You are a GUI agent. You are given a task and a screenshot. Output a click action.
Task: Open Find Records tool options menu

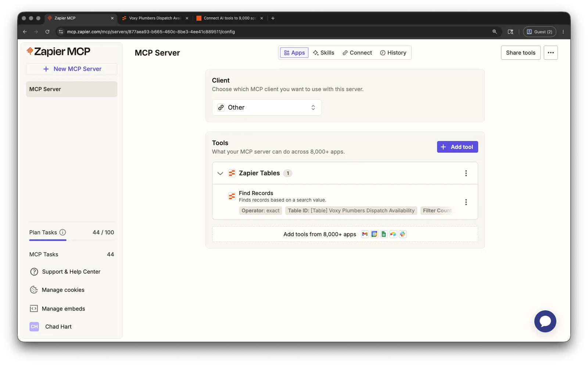pos(466,202)
